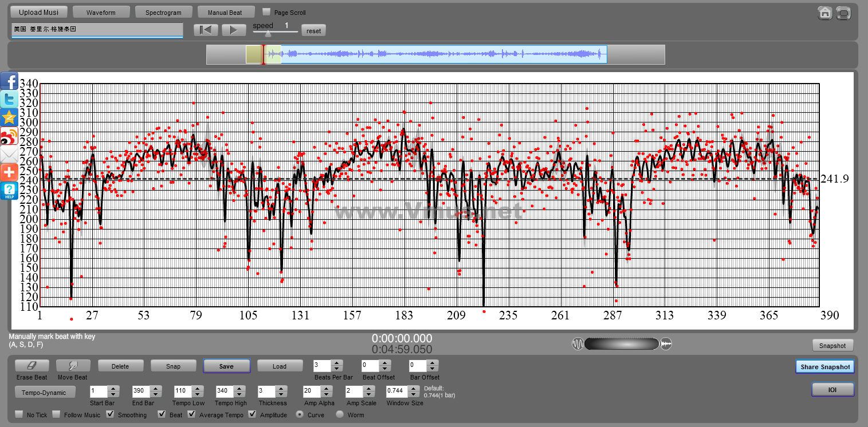
Task: Select the Worm radio button
Action: click(x=340, y=414)
